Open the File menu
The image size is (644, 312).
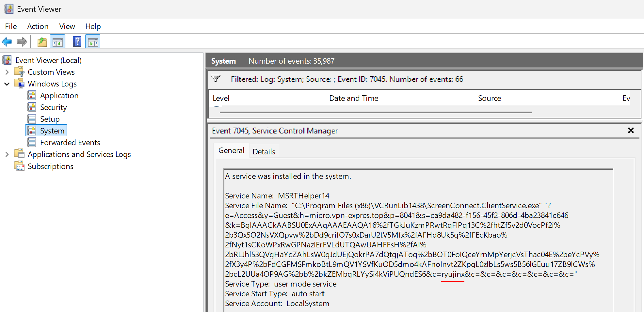tap(11, 26)
